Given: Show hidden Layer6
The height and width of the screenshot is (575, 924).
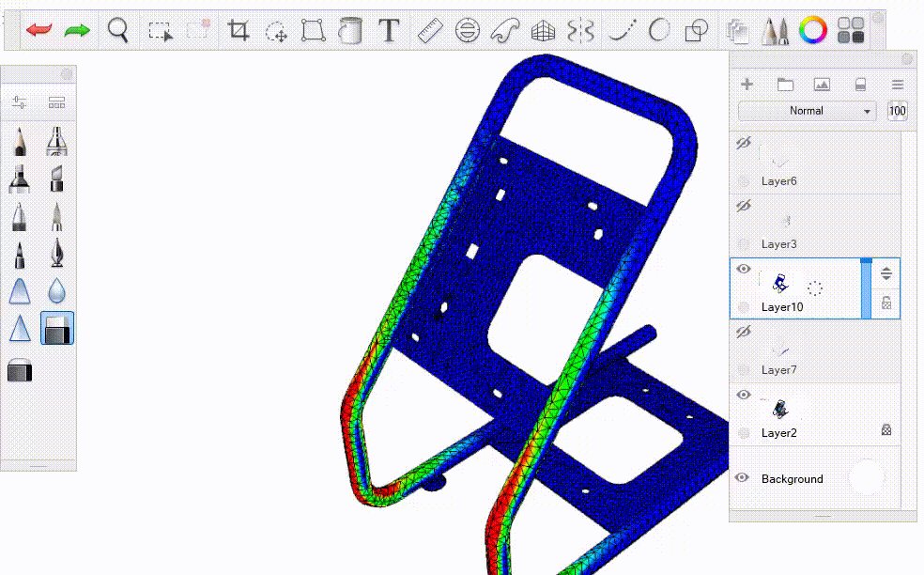Looking at the screenshot, I should 744,143.
